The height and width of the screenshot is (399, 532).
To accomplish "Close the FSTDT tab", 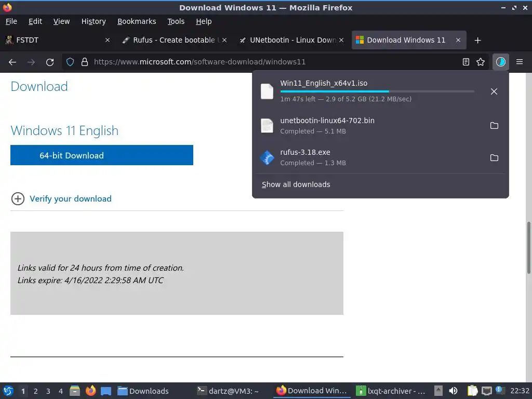I will pos(107,40).
